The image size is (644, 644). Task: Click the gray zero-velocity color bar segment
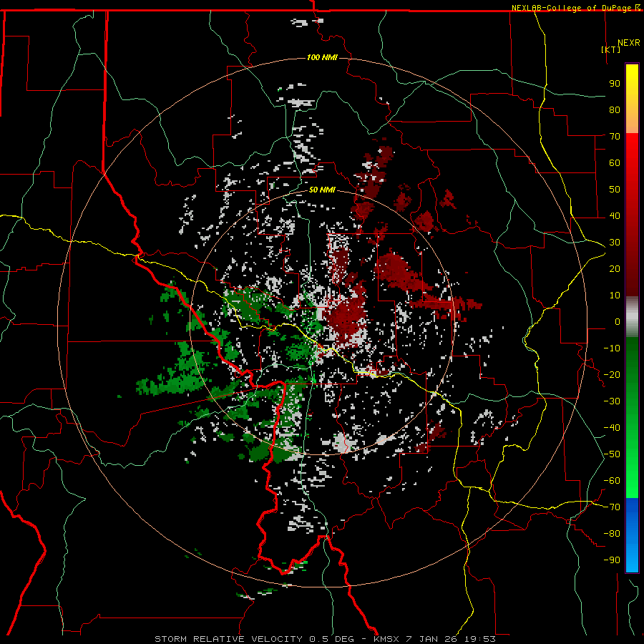632,317
